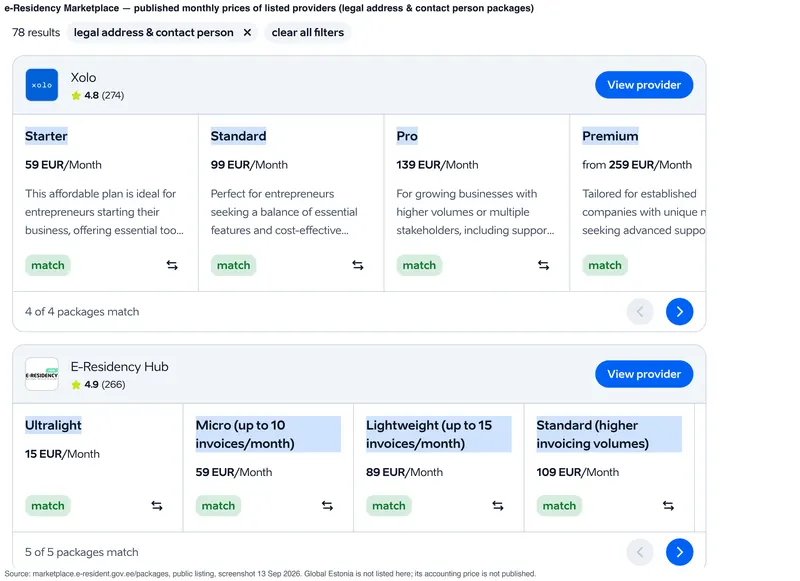Open the E-Residency Hub logo
Screen dimensions: 800x581
[x=42, y=374]
